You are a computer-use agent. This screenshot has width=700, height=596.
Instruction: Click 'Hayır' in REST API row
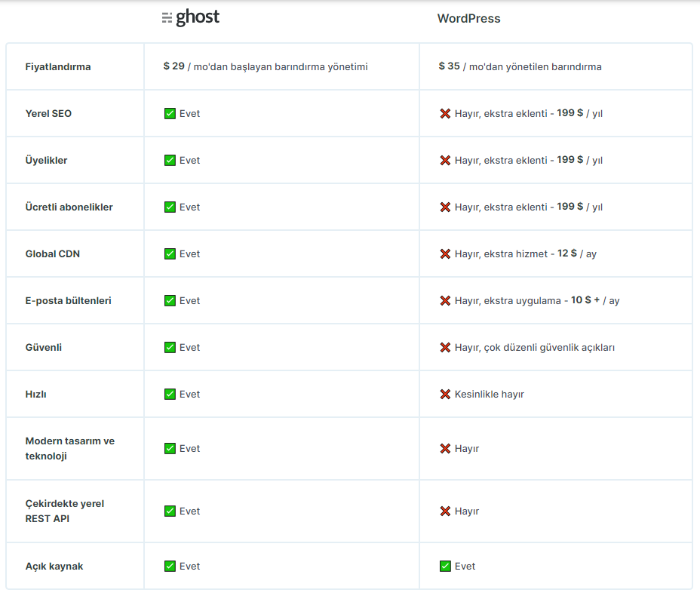(467, 512)
